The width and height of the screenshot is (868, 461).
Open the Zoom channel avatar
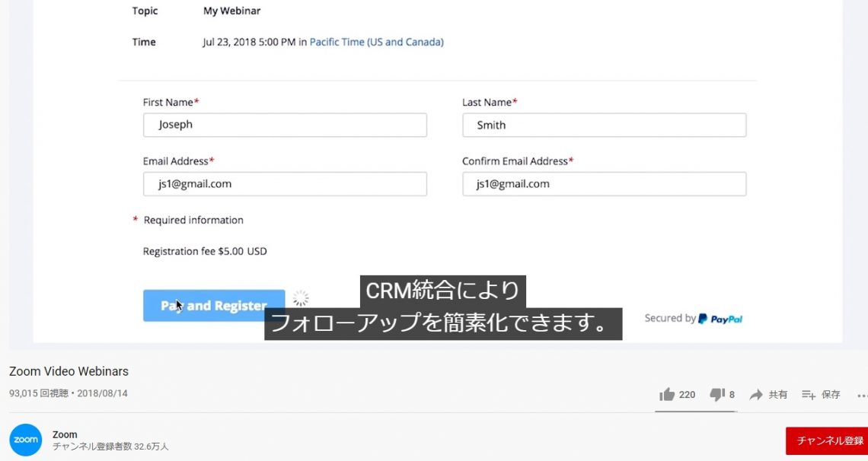point(25,440)
